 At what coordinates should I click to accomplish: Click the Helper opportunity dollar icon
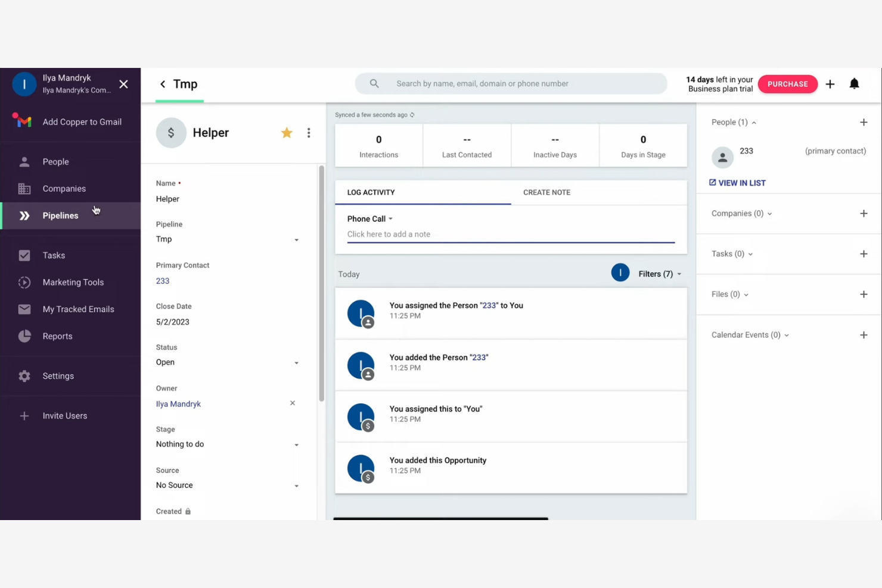[171, 133]
